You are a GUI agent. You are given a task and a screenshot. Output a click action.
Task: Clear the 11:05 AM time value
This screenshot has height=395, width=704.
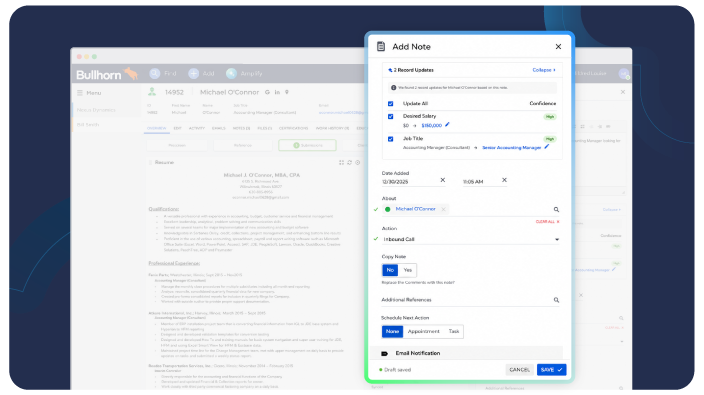(504, 180)
